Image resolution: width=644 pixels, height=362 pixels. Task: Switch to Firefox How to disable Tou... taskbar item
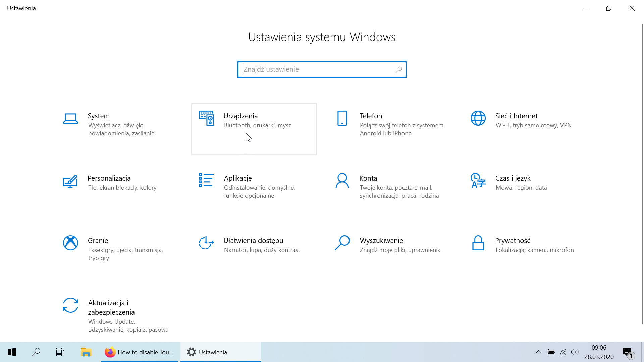(x=140, y=352)
